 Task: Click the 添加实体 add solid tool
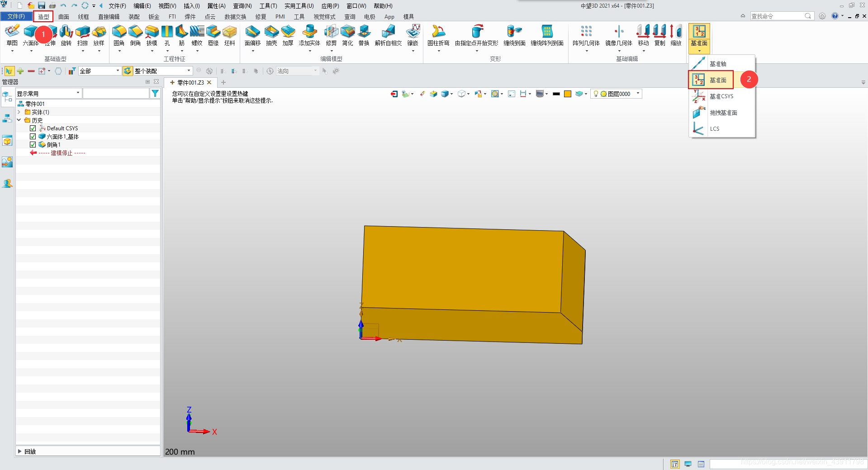[x=309, y=36]
